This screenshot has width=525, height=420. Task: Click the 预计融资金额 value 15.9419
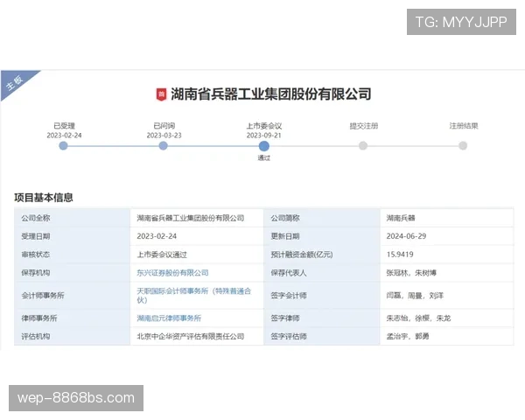click(400, 255)
